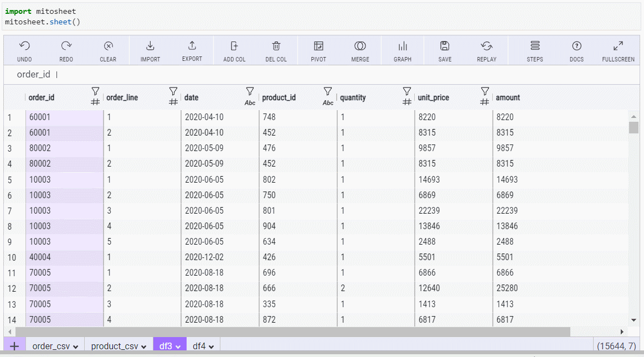Click the Undo icon in toolbar
The height and width of the screenshot is (357, 644).
coord(24,46)
